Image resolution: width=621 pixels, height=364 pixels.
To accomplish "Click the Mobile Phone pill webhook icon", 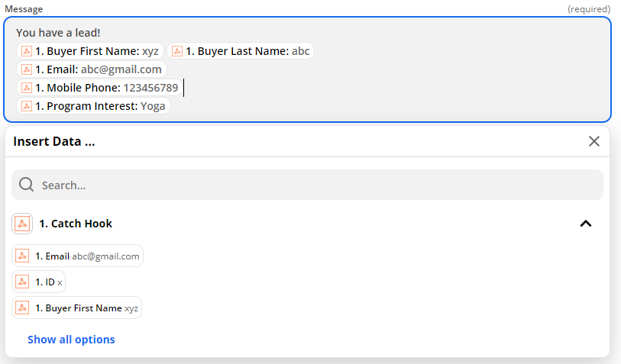I will tap(27, 88).
